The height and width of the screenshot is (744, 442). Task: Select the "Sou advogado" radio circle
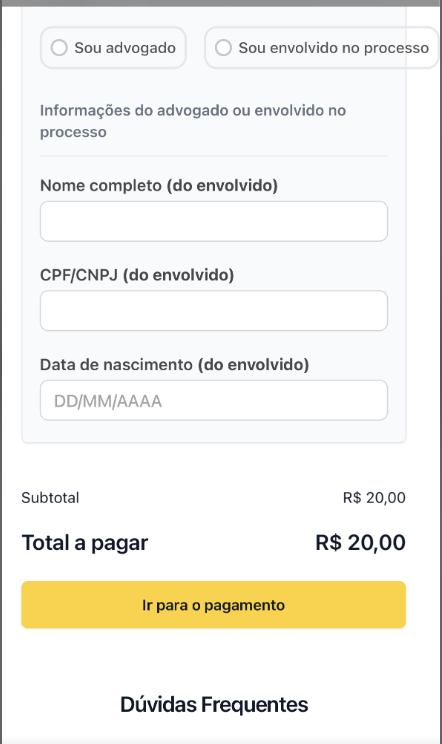(59, 48)
